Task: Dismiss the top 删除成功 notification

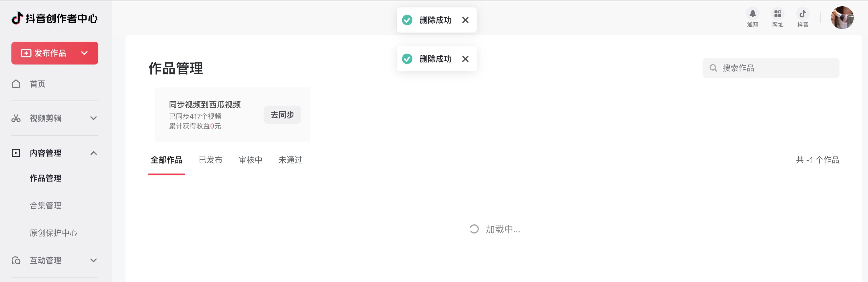Action: 465,20
